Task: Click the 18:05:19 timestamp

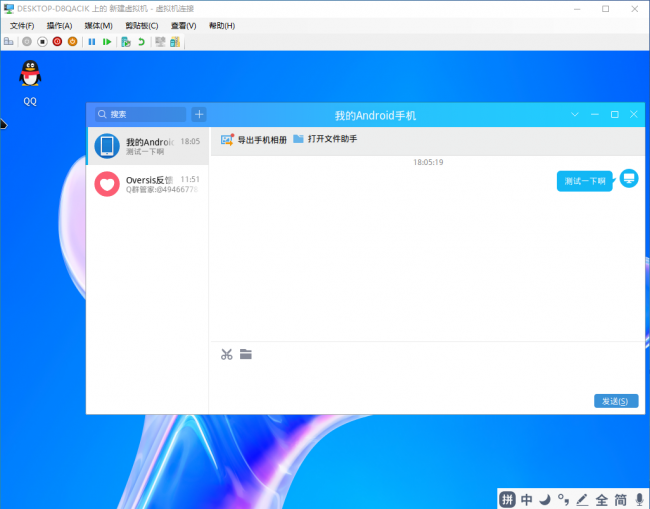Action: tap(428, 162)
